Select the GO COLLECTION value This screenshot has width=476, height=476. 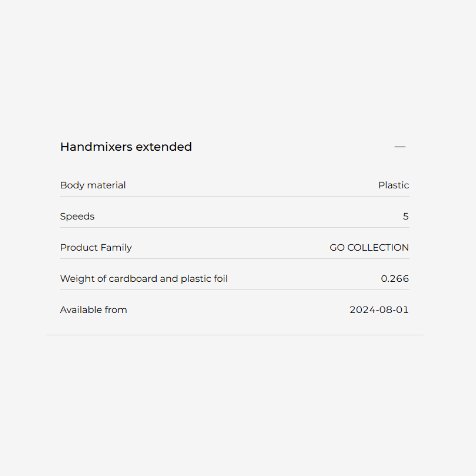coord(369,248)
